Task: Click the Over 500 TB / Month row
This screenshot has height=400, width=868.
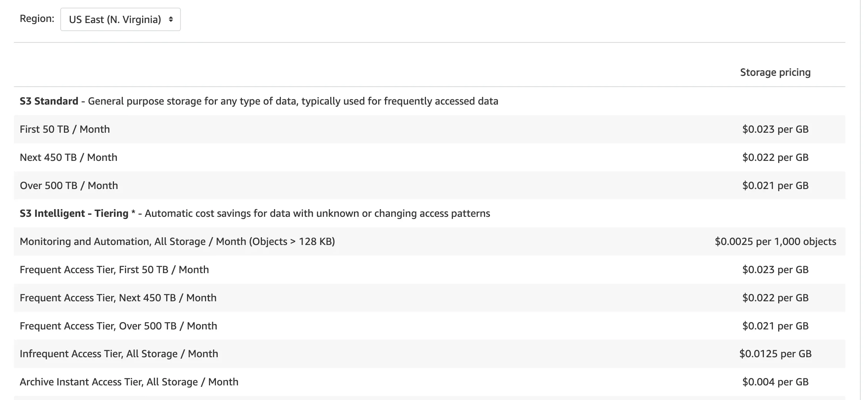Action: coord(69,186)
